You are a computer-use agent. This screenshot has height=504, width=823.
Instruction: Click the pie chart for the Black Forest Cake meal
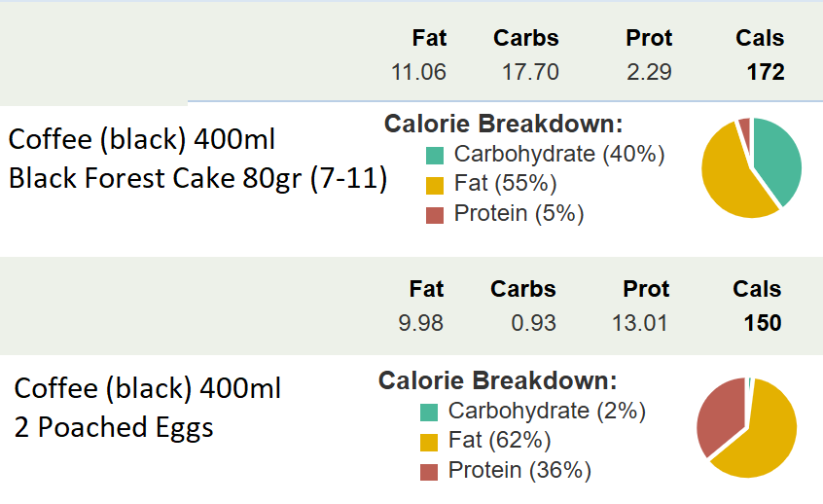point(751,167)
